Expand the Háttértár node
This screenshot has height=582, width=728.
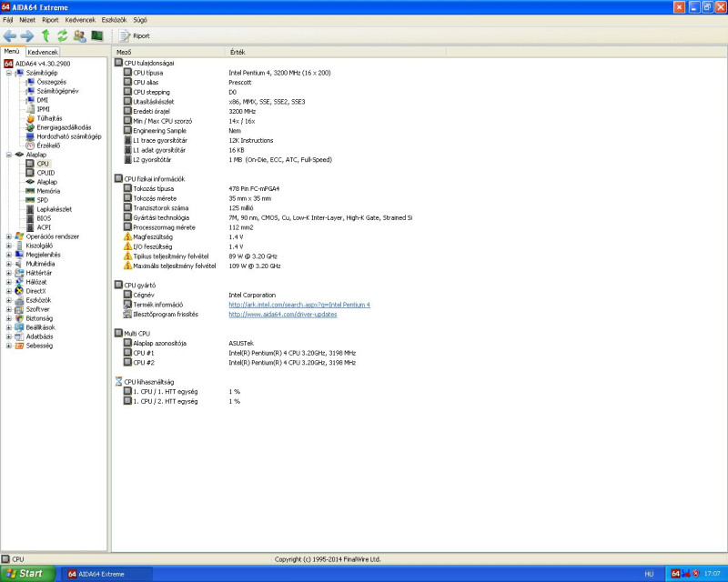[x=9, y=273]
